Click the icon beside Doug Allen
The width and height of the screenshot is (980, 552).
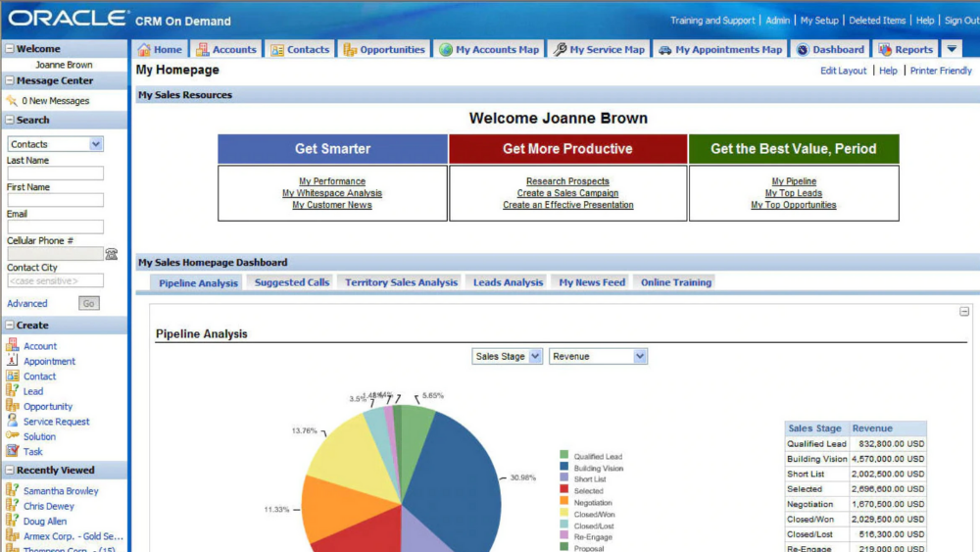13,520
